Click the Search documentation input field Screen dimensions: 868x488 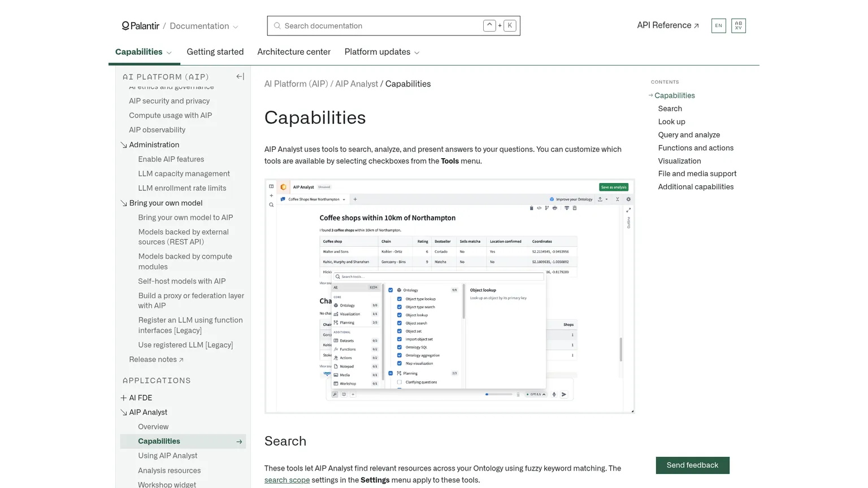393,26
